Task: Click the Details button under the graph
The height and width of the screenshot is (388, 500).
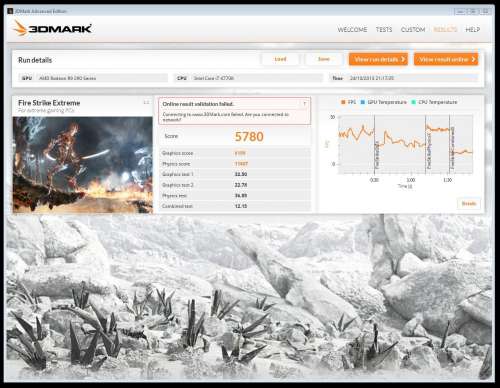Action: (x=469, y=203)
